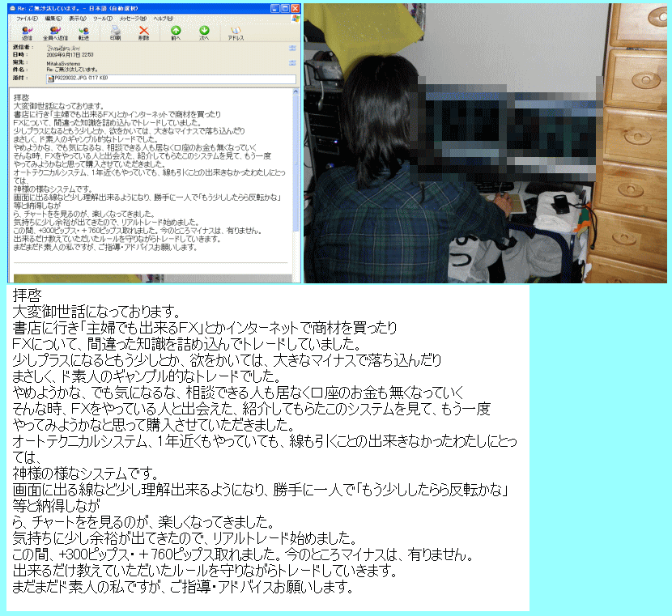Open the ツール menu
This screenshot has width=672, height=616.
(103, 19)
